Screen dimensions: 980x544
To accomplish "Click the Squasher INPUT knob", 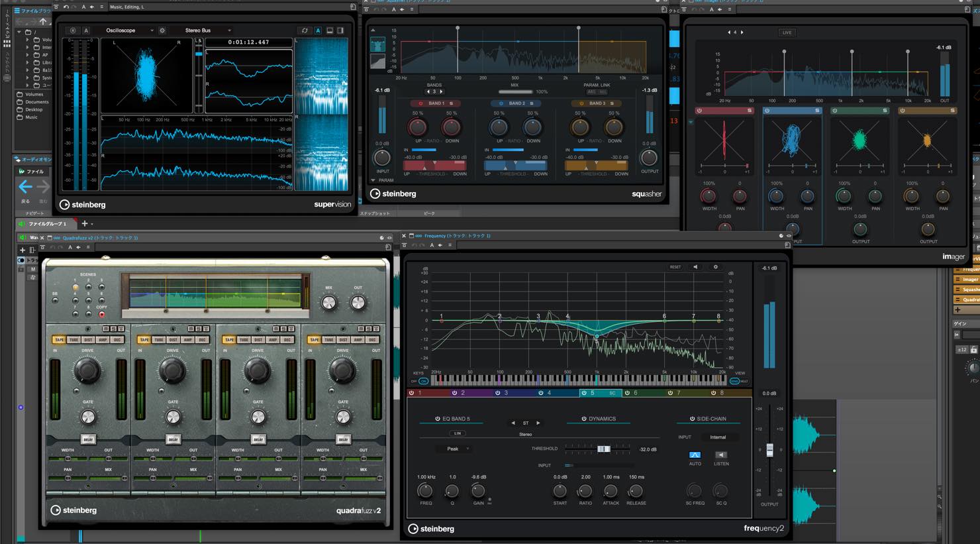I will (x=382, y=158).
